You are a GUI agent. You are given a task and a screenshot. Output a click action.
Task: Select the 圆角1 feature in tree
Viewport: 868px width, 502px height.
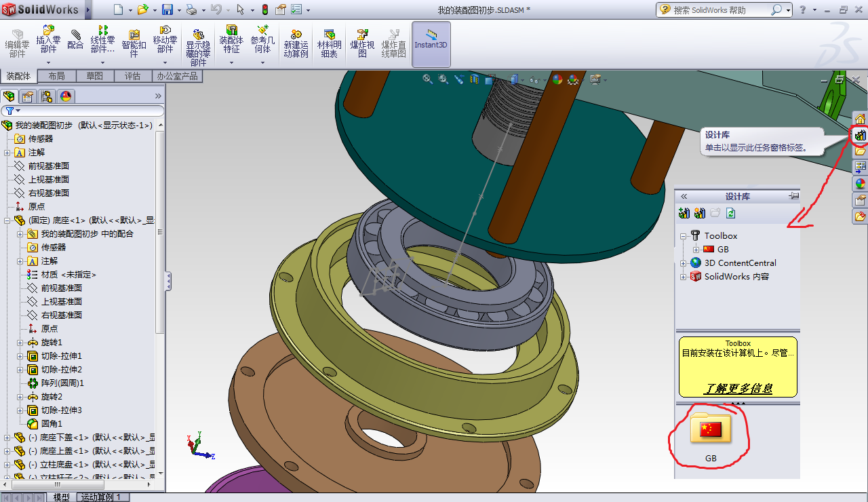(52, 424)
